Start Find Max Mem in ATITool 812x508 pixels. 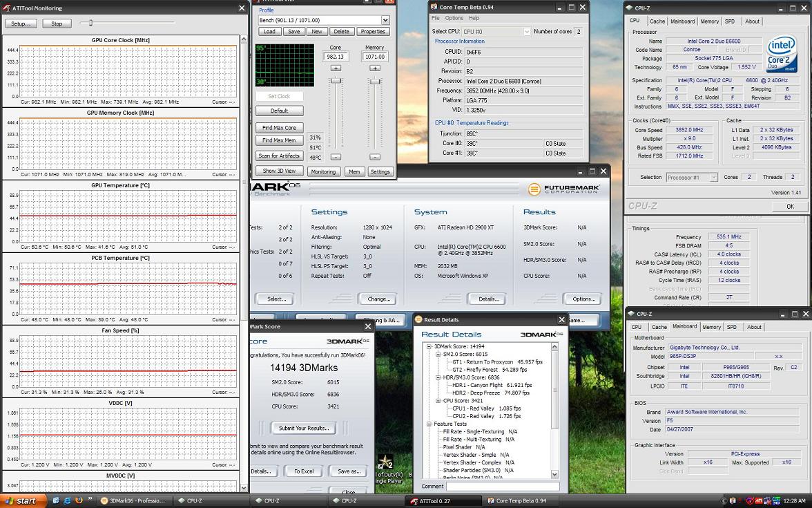[x=279, y=140]
